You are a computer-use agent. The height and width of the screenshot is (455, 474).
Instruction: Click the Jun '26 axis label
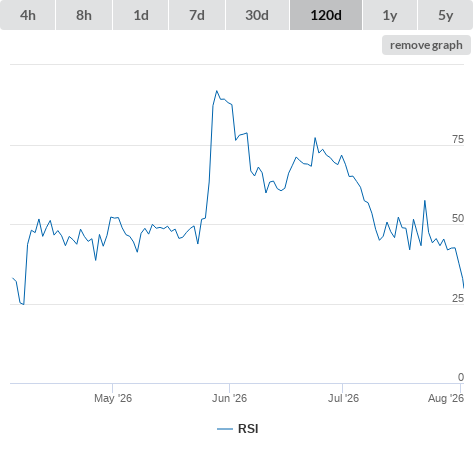pyautogui.click(x=229, y=398)
